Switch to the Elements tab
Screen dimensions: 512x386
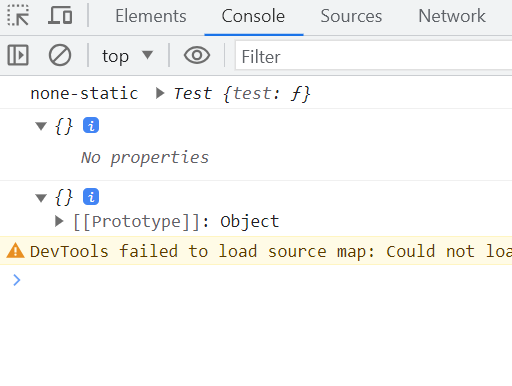click(151, 16)
